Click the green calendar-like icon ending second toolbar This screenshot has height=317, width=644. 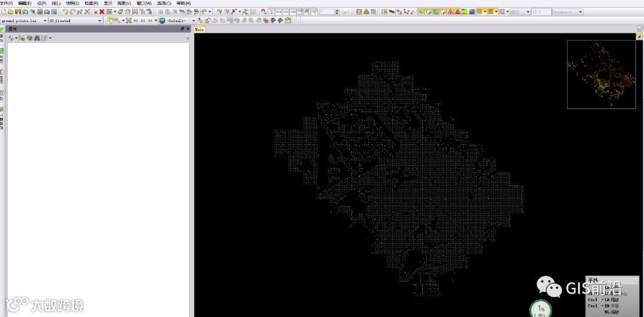[289, 20]
